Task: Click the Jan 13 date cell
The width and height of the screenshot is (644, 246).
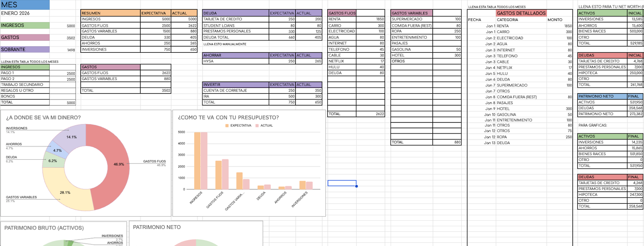Action: (482, 143)
